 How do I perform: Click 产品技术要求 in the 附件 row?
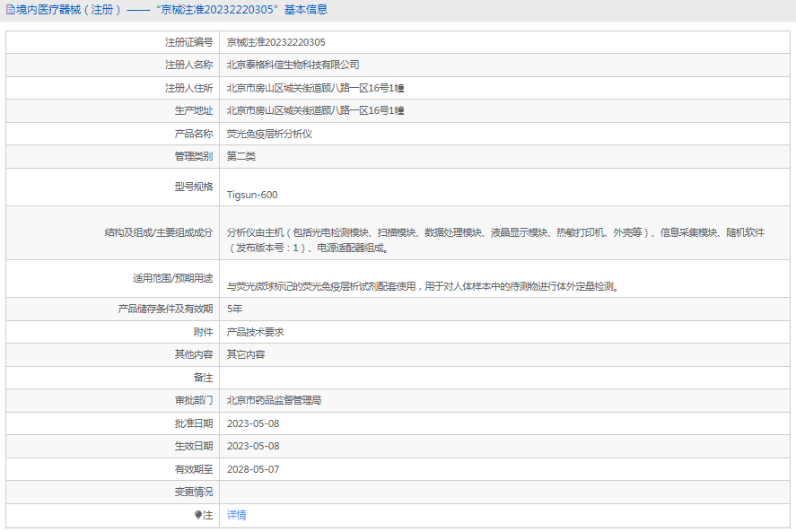(256, 332)
